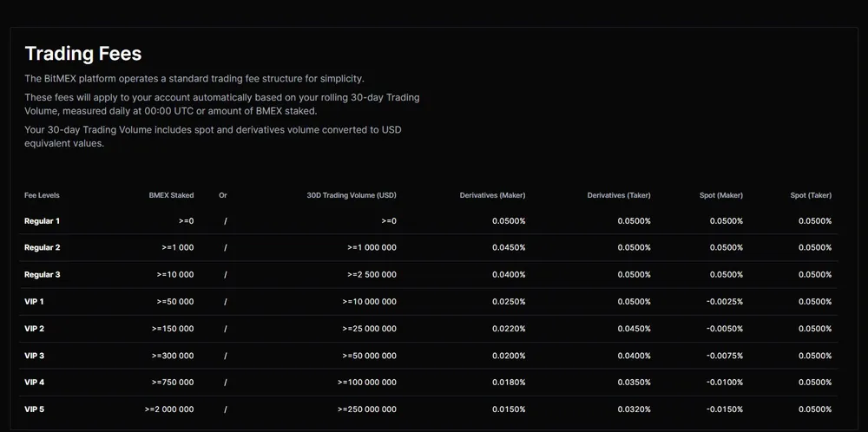Click the Trading Fees heading
This screenshot has height=432, width=868.
[83, 54]
